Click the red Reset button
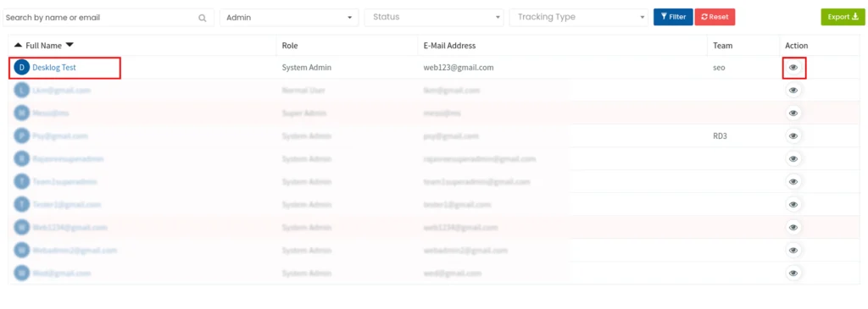Screen dimensions: 868x309 click(x=715, y=17)
